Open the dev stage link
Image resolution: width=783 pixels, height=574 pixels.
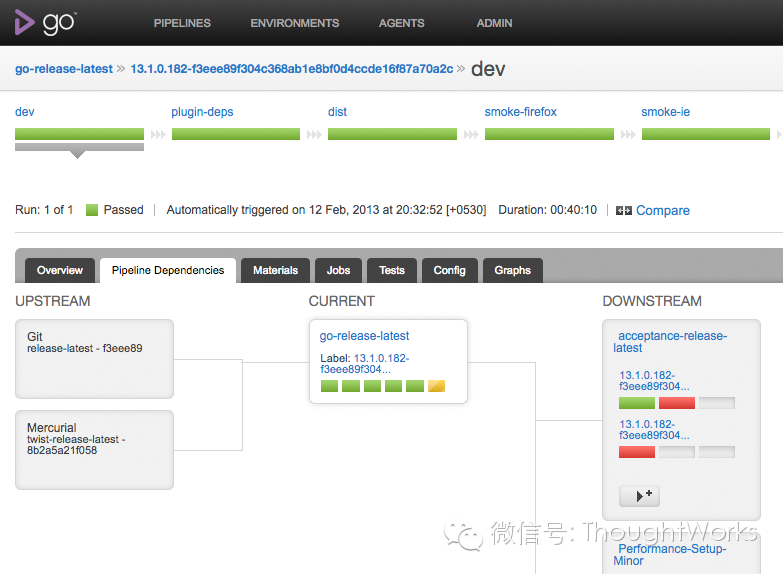[x=24, y=112]
